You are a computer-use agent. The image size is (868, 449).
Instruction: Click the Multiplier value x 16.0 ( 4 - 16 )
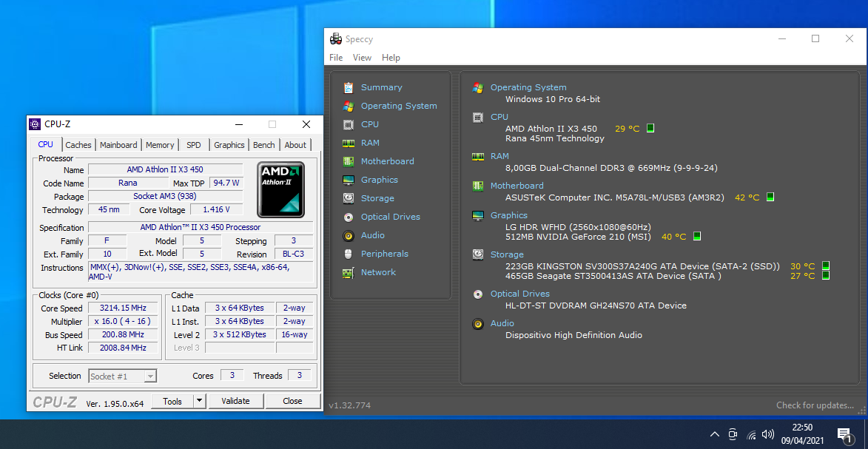(122, 322)
